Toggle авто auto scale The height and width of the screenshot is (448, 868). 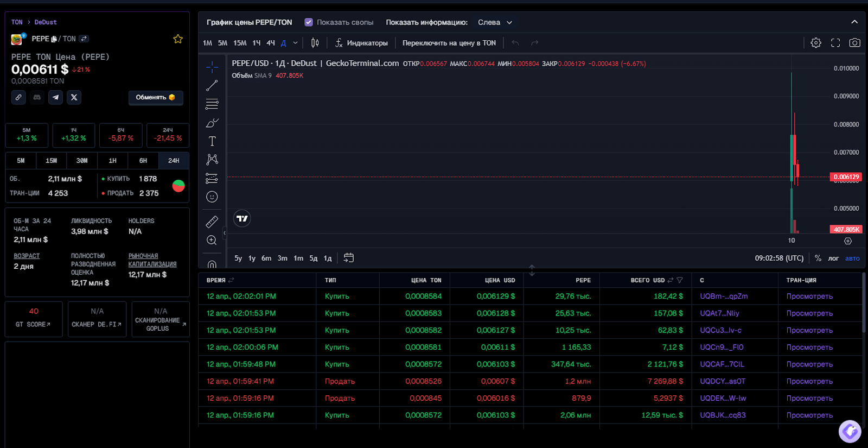click(x=852, y=258)
